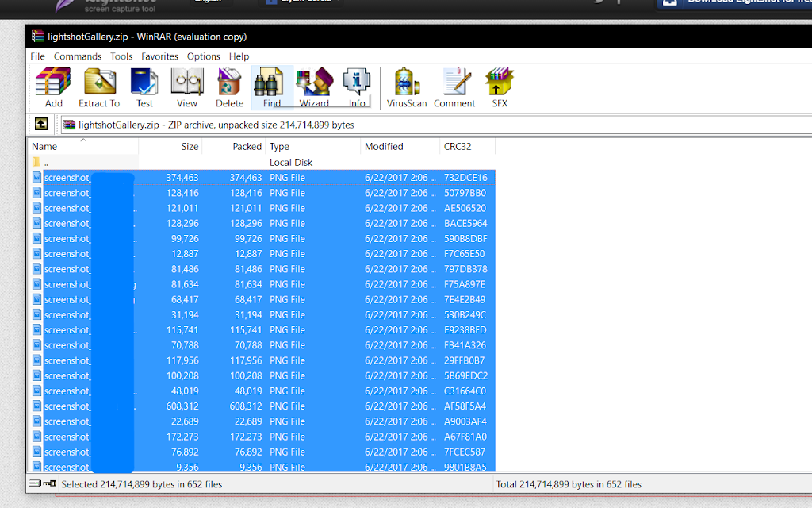Sort by Size column header

pos(170,147)
